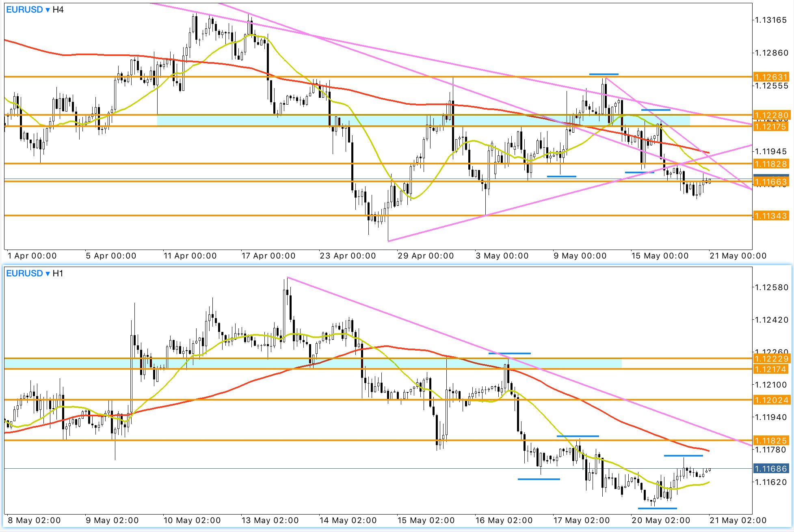Click the 16 May 02:00 time label
The width and height of the screenshot is (794, 532).
click(504, 520)
